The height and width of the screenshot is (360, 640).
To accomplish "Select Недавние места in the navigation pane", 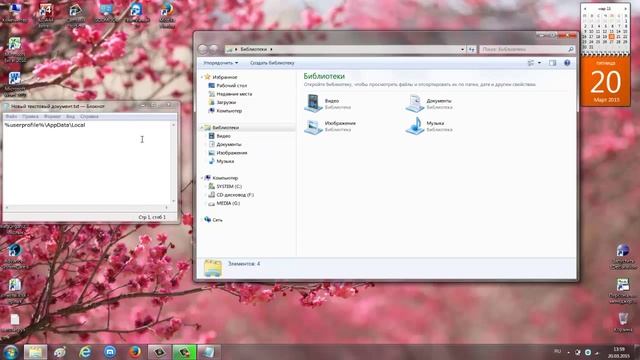I will pos(230,94).
